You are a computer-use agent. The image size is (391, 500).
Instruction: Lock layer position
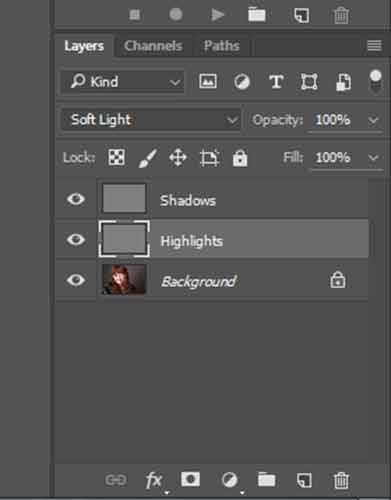coord(178,158)
